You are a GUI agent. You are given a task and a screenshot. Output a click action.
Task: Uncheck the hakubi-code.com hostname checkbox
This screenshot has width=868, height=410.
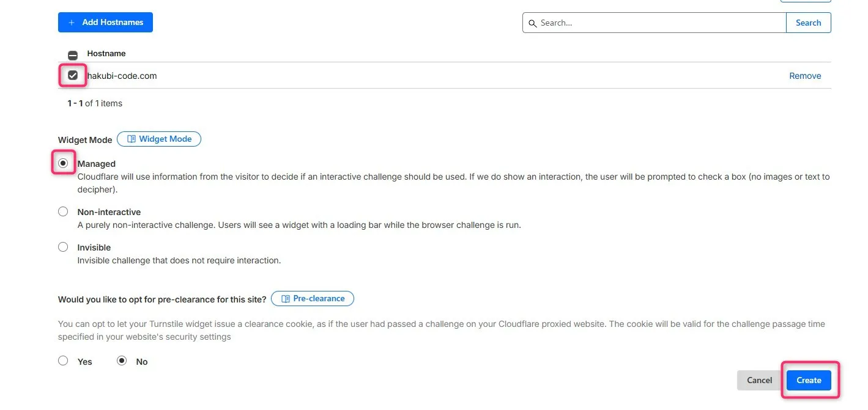(x=72, y=75)
